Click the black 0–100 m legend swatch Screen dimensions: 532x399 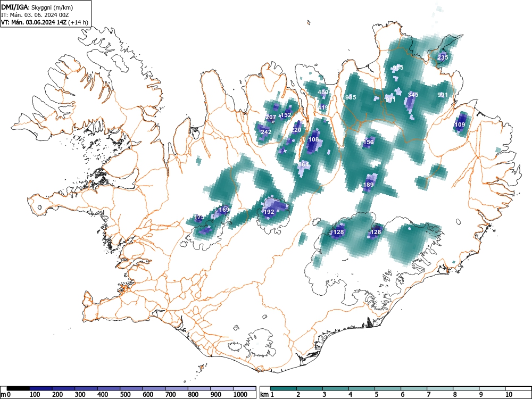[x=18, y=388]
